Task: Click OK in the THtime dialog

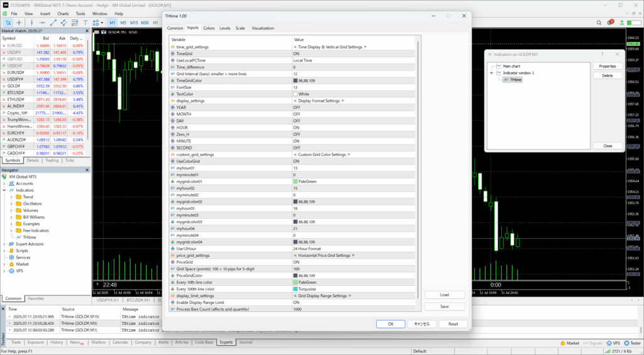Action: coord(391,324)
